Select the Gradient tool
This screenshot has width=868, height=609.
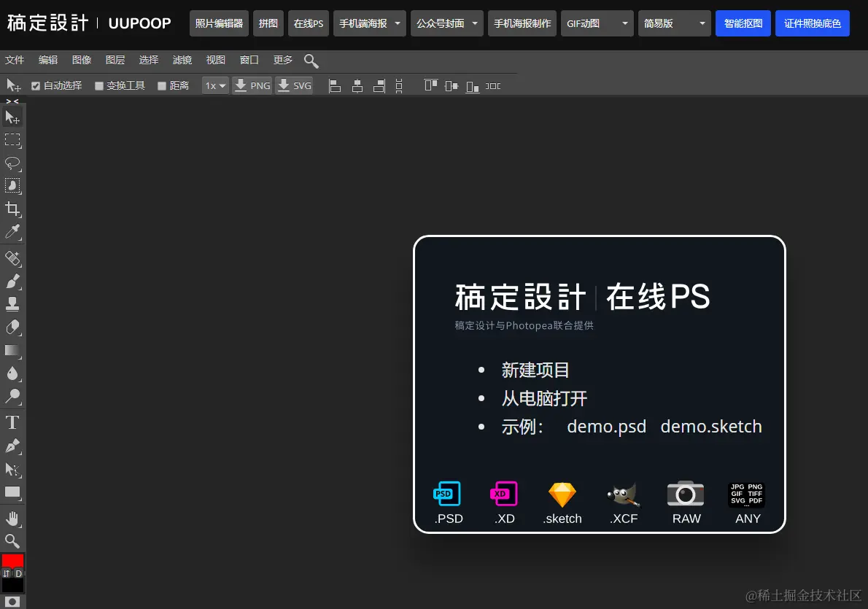[x=12, y=351]
